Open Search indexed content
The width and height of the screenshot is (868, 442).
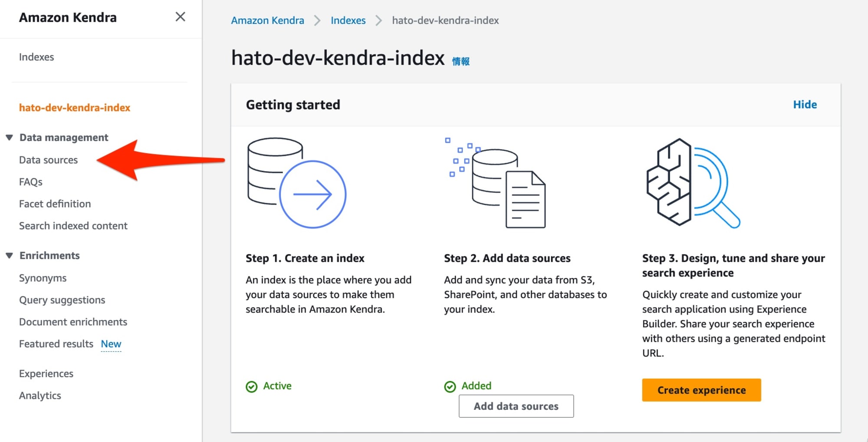(73, 226)
